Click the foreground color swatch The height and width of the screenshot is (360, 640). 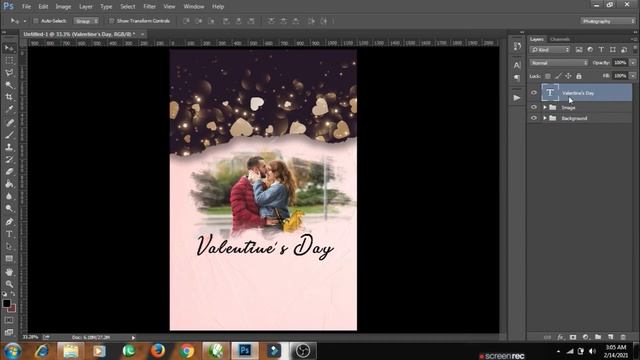tap(7, 303)
